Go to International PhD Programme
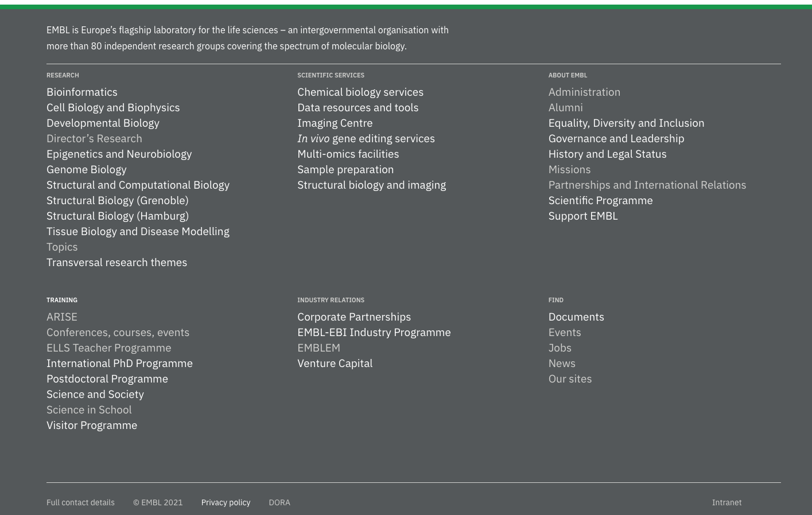This screenshot has height=515, width=812. tap(119, 363)
